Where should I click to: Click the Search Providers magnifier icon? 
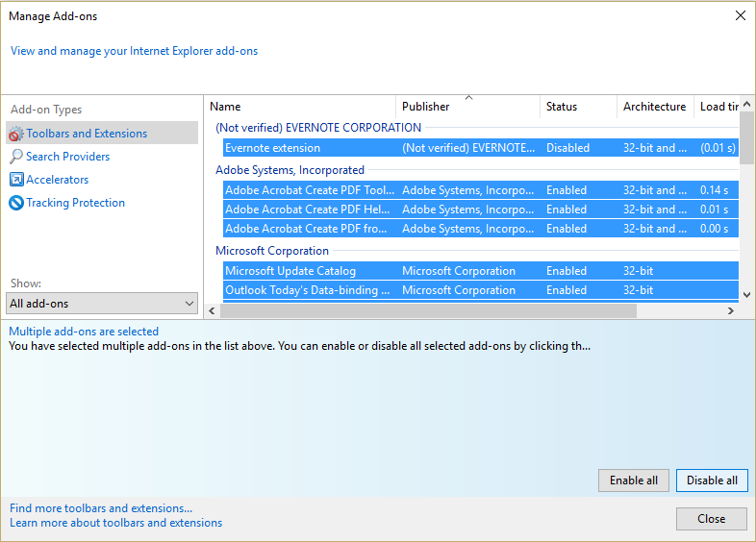point(15,157)
